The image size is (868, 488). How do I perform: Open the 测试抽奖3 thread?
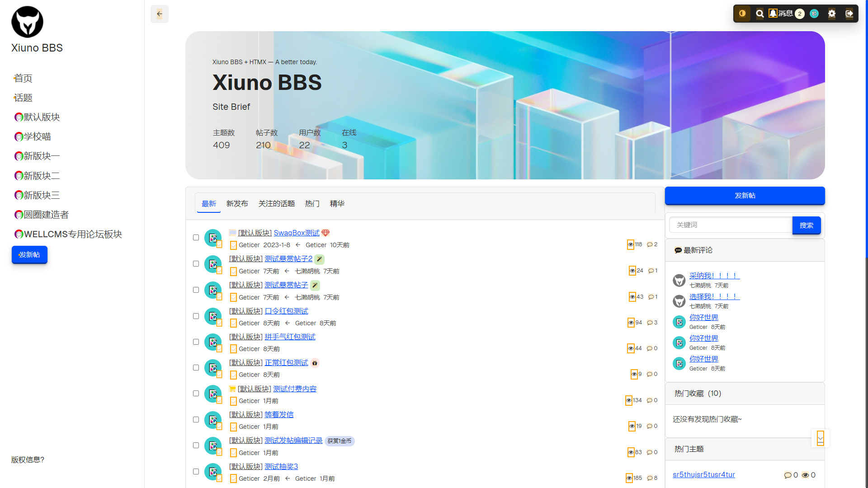(x=281, y=467)
